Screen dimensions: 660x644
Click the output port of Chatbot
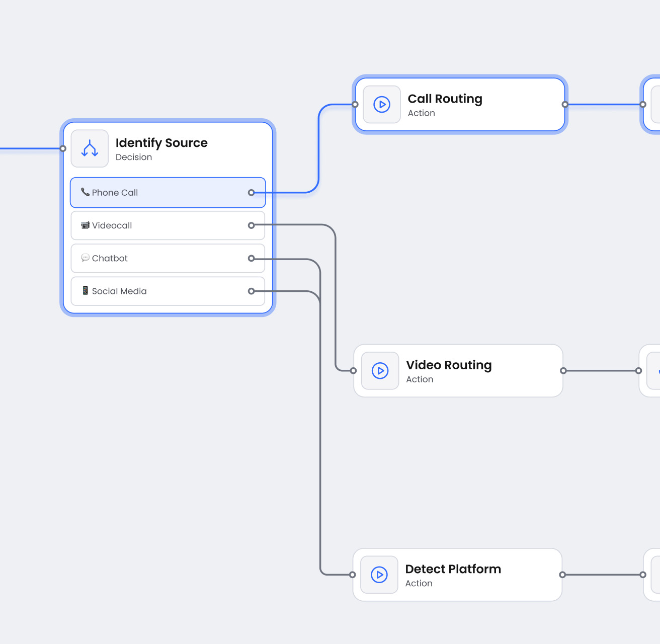252,258
